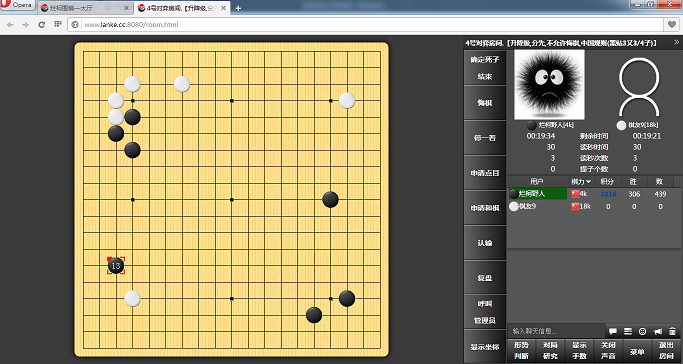Sort users by 棋力 dropdown arrow
Viewport: 683px width, 364px height.
pyautogui.click(x=588, y=182)
